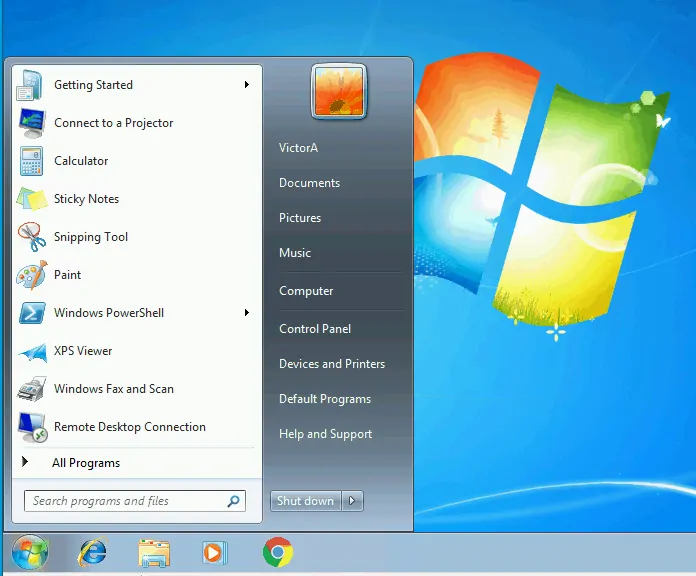Open Help and Support

click(x=325, y=434)
